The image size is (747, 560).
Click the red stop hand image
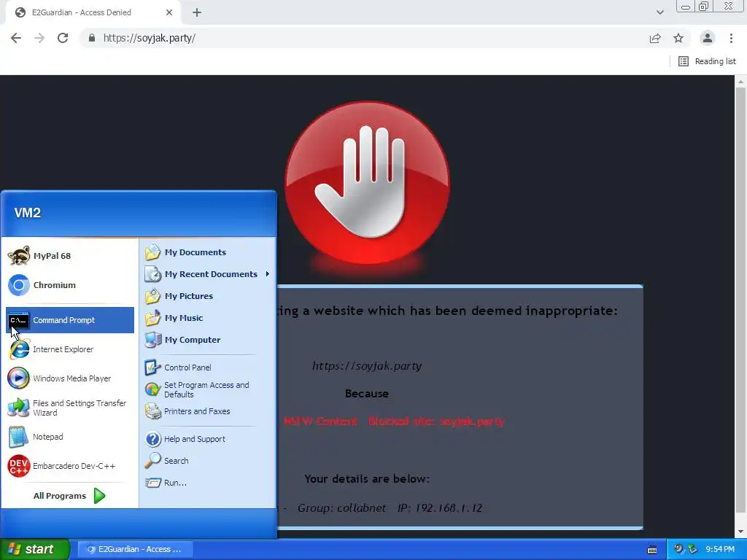tap(367, 182)
